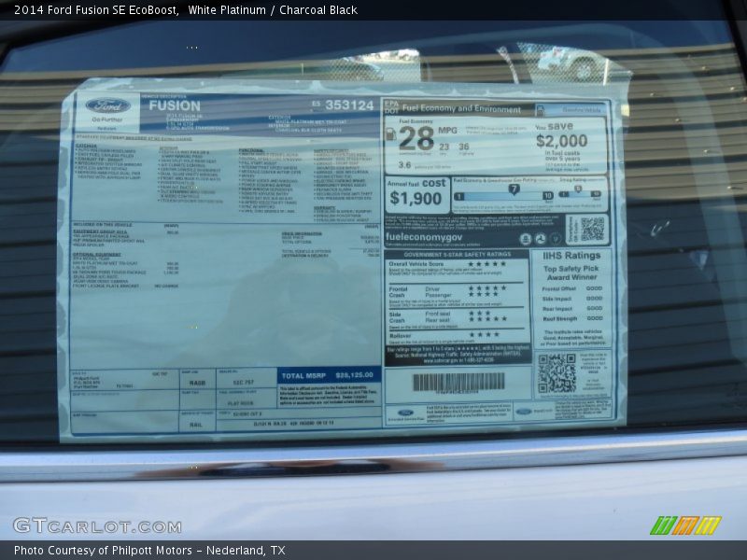
Task: Click 'Photo Courtesy of Philpott Motors' caption
Action: 103,551
